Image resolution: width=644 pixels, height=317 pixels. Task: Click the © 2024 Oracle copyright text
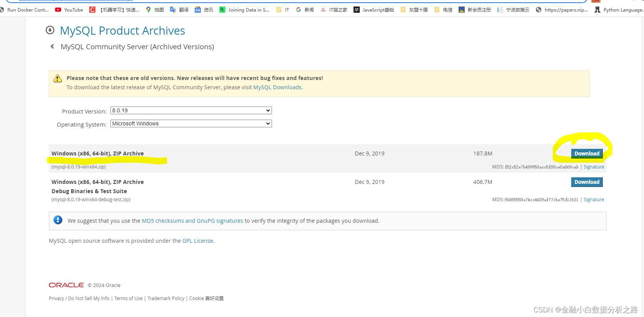click(x=104, y=285)
